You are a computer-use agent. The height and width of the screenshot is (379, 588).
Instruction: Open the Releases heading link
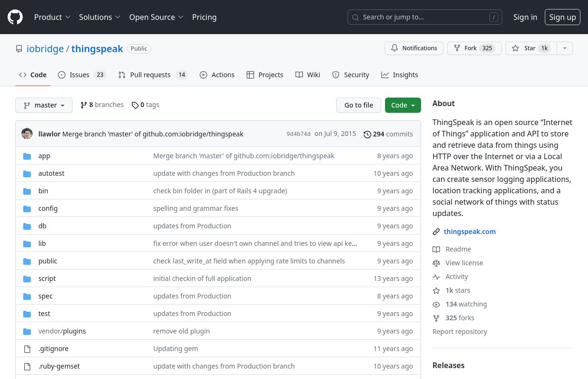coord(449,365)
